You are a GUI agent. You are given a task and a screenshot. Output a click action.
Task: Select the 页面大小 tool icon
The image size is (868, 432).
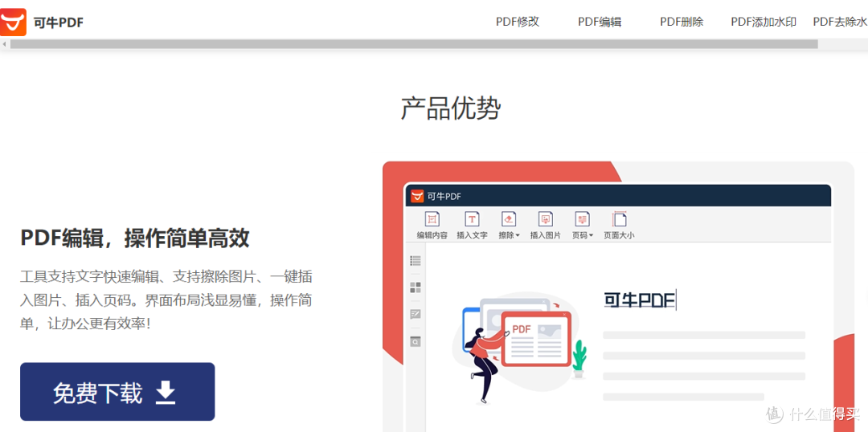click(619, 219)
